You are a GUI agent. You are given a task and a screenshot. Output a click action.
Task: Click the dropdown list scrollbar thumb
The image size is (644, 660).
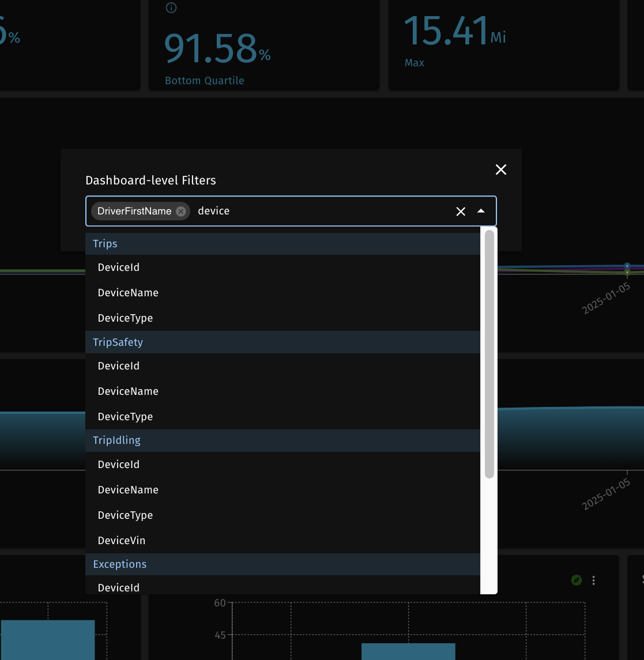489,354
